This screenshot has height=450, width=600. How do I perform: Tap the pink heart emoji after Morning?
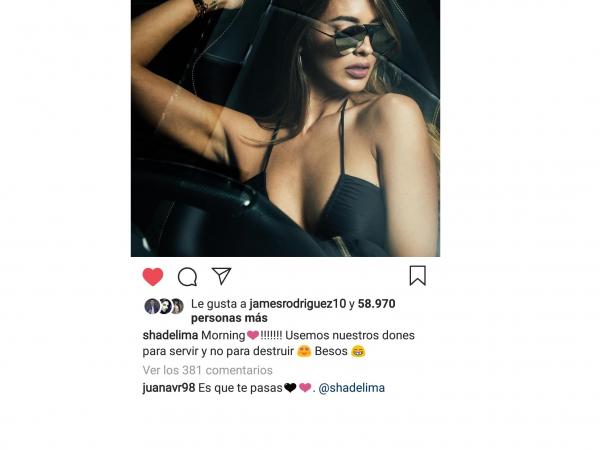point(253,335)
